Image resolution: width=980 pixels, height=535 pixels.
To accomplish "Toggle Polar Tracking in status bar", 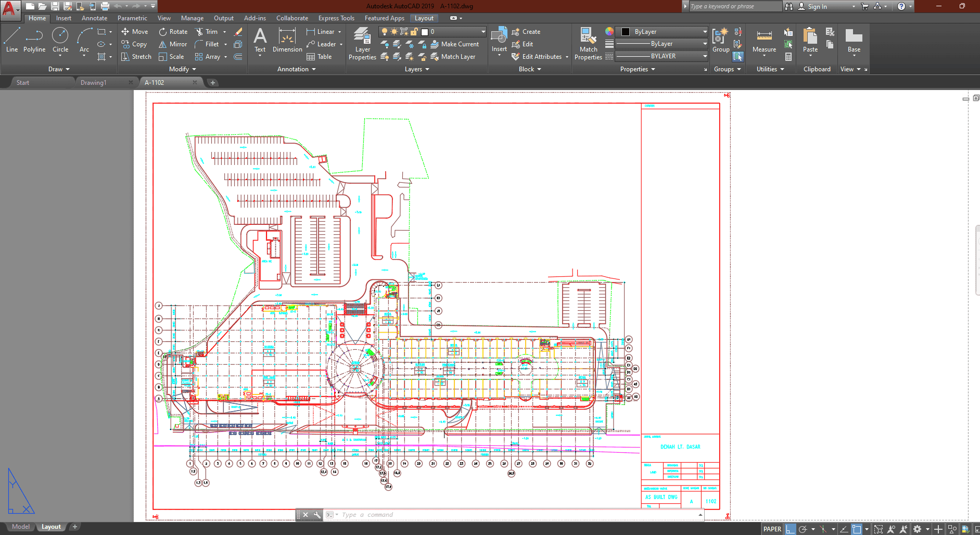I will pyautogui.click(x=803, y=529).
